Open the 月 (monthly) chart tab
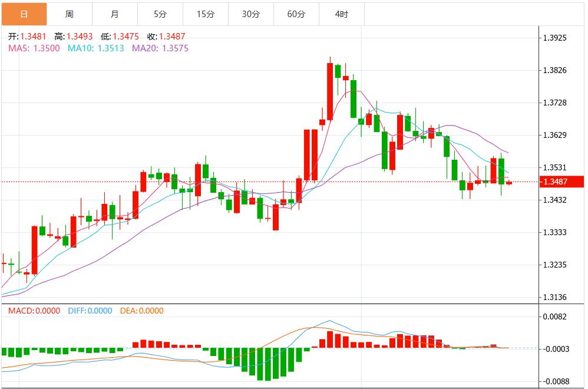The image size is (588, 389). (114, 14)
